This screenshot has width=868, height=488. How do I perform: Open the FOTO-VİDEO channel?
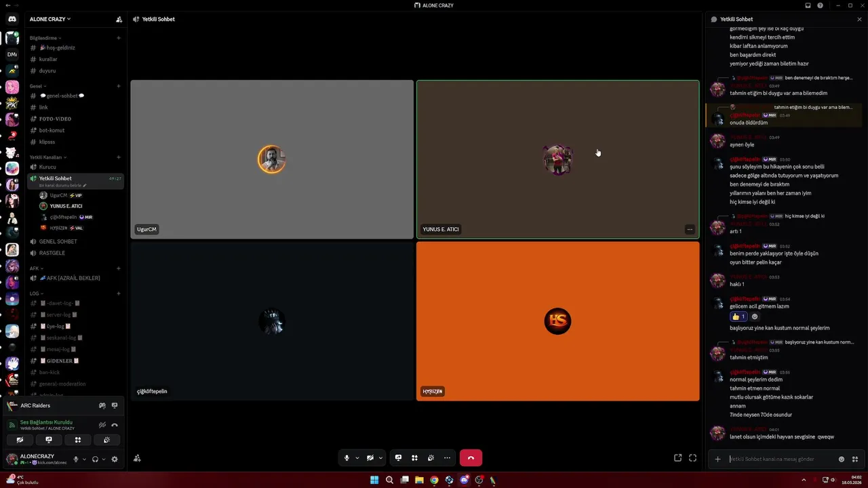tap(75, 119)
